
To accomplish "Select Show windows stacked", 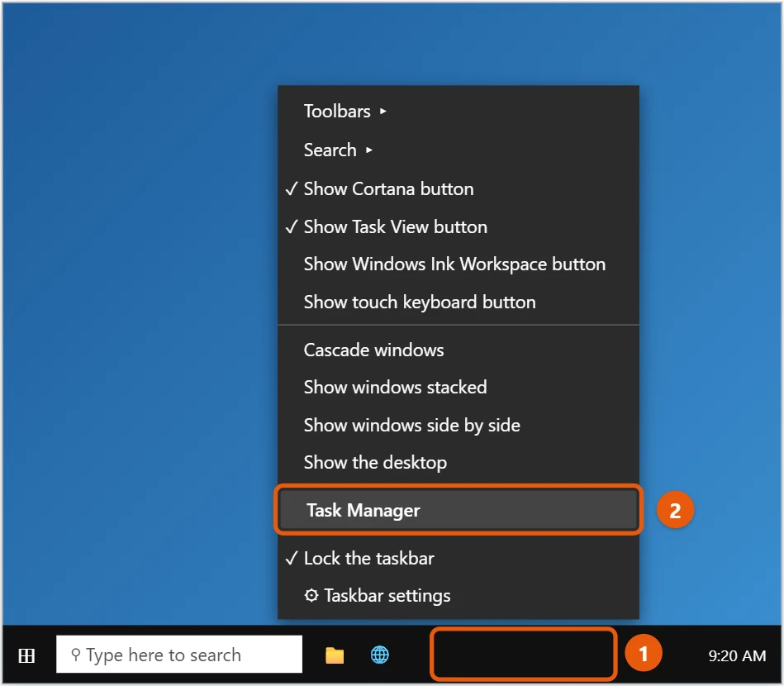I will [459, 388].
